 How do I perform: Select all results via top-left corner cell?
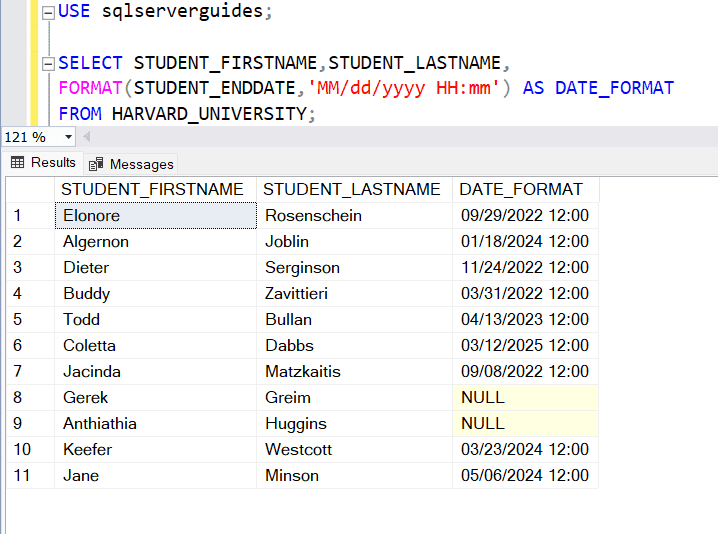(x=30, y=190)
